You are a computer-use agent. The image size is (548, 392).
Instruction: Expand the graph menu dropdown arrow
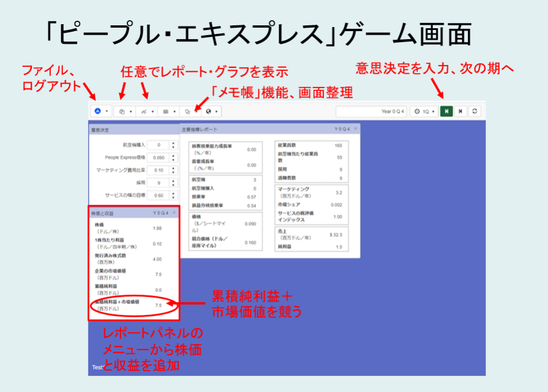tap(153, 112)
